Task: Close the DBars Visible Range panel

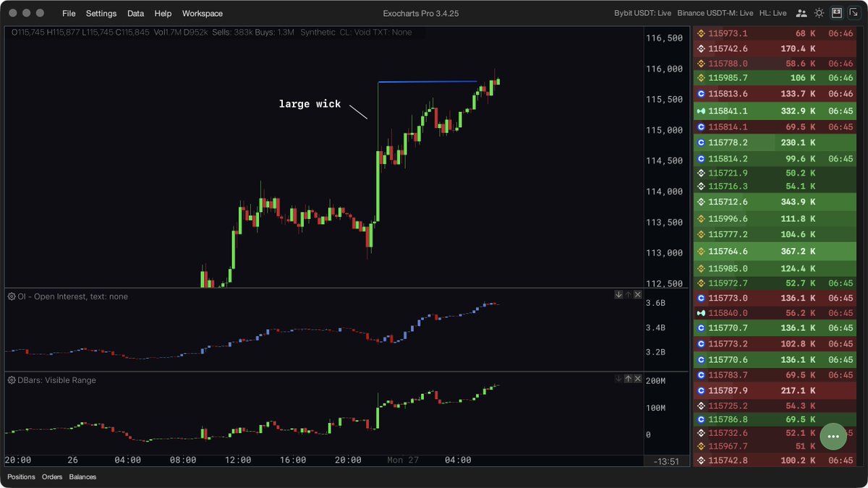Action: coord(637,379)
